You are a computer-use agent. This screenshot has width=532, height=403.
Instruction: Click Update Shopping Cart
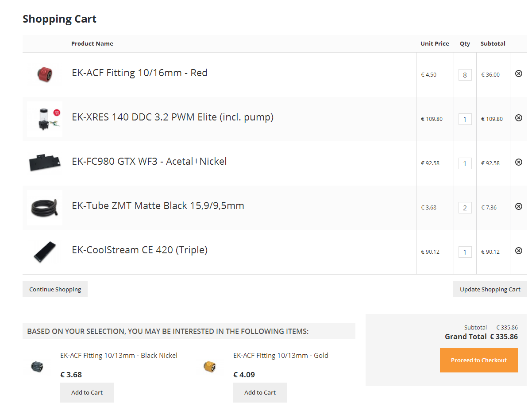(x=490, y=289)
